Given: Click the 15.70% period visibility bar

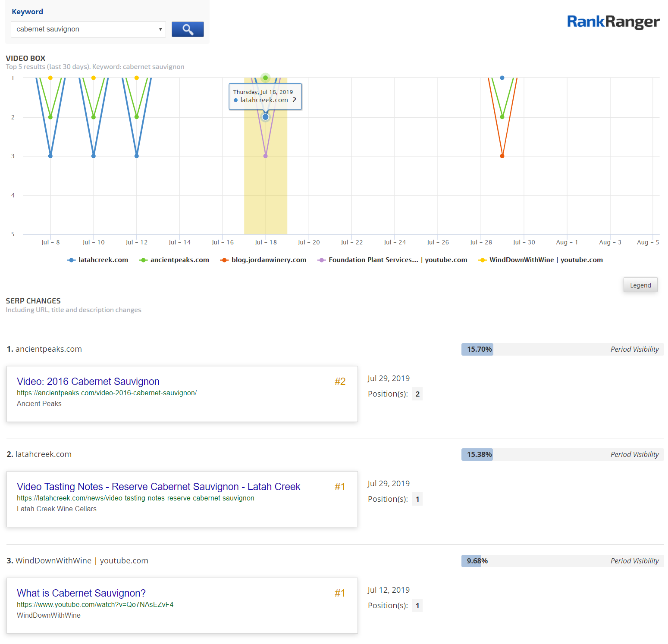Looking at the screenshot, I should (477, 349).
